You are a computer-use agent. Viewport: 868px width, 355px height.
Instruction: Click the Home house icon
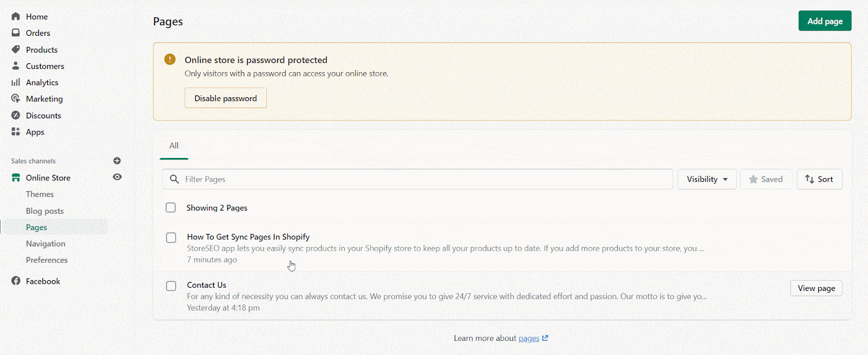pyautogui.click(x=16, y=16)
